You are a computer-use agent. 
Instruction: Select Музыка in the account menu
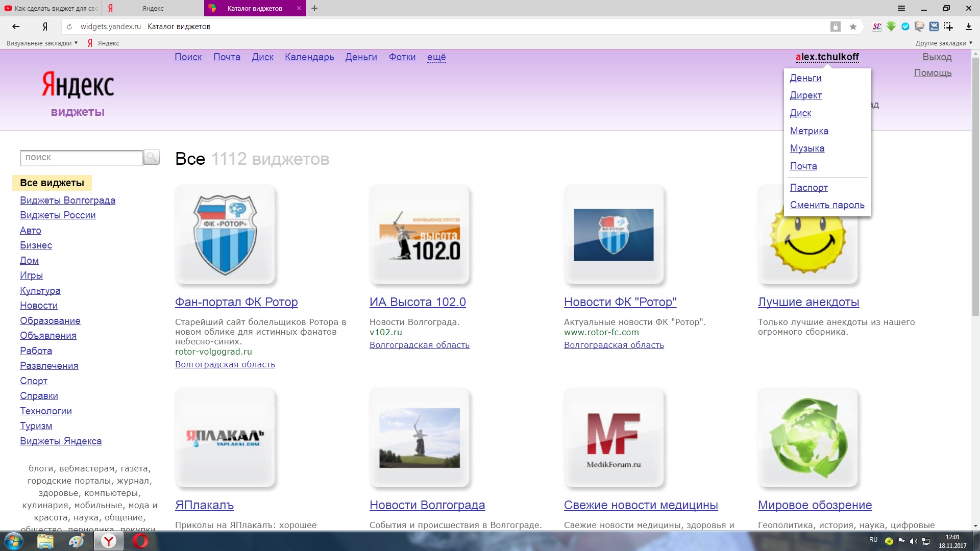pos(807,148)
